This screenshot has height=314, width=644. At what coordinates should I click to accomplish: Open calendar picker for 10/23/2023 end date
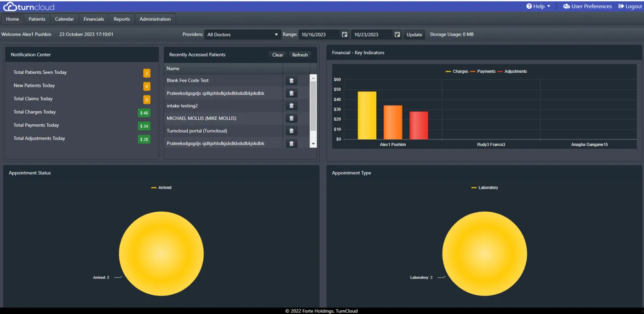pos(397,35)
